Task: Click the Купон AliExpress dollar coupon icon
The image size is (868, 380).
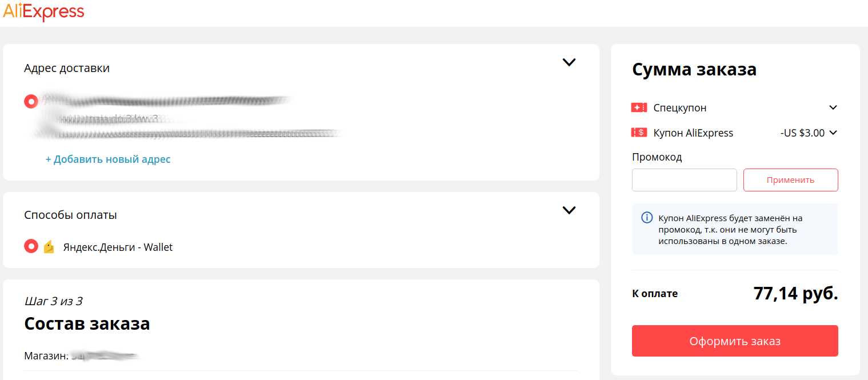Action: 639,133
